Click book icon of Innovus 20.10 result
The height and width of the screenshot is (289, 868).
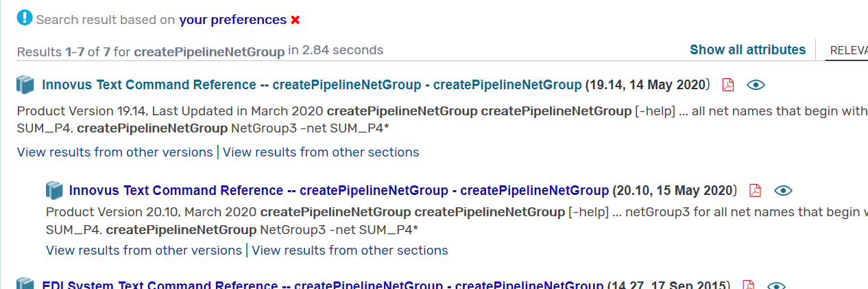(54, 190)
